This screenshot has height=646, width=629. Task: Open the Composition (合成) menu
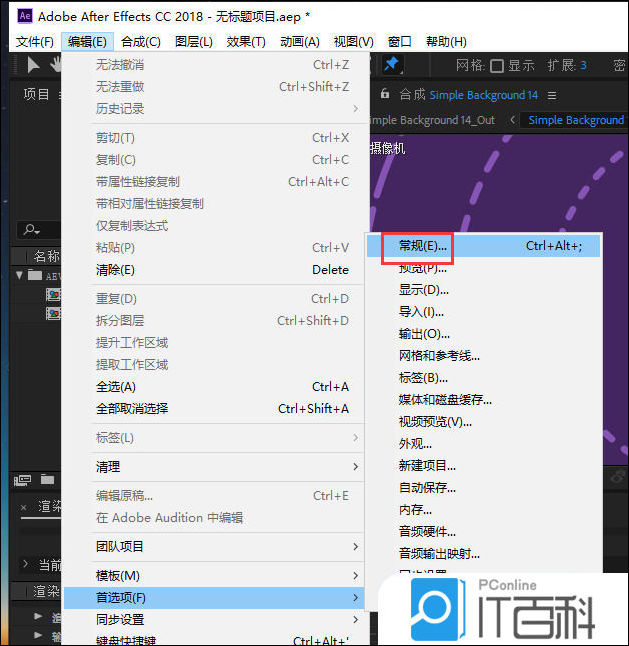tap(141, 42)
